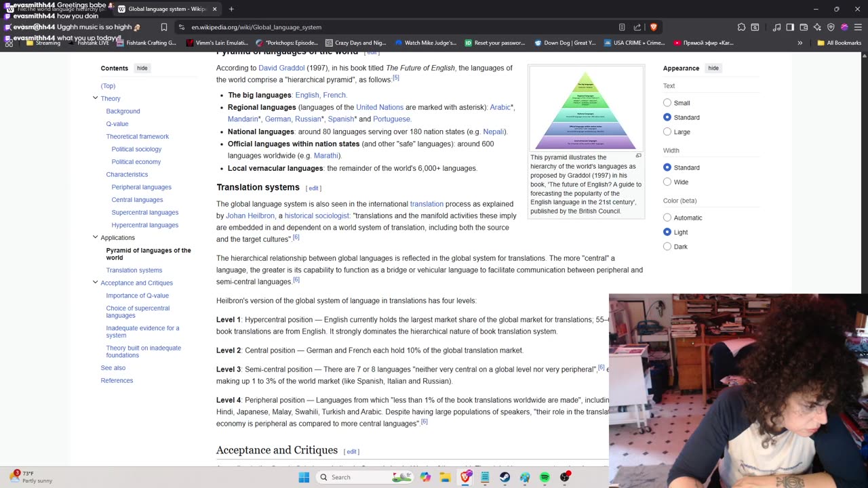
Task: Click the Brave VPN shield icon
Action: click(x=831, y=27)
